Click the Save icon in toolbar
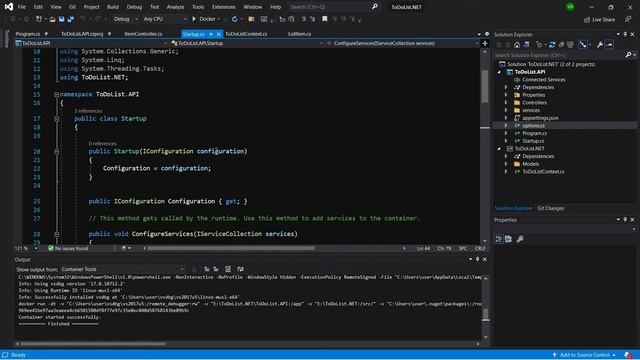 (62, 19)
